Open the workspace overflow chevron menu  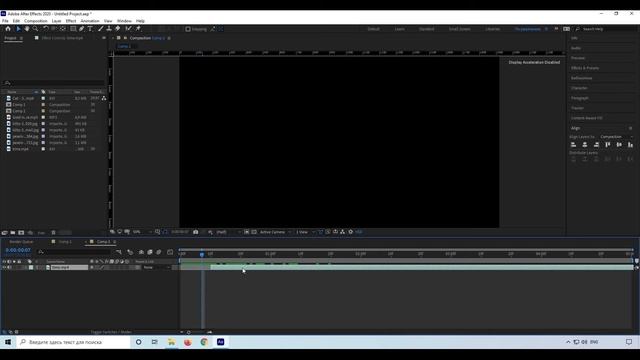tap(556, 29)
